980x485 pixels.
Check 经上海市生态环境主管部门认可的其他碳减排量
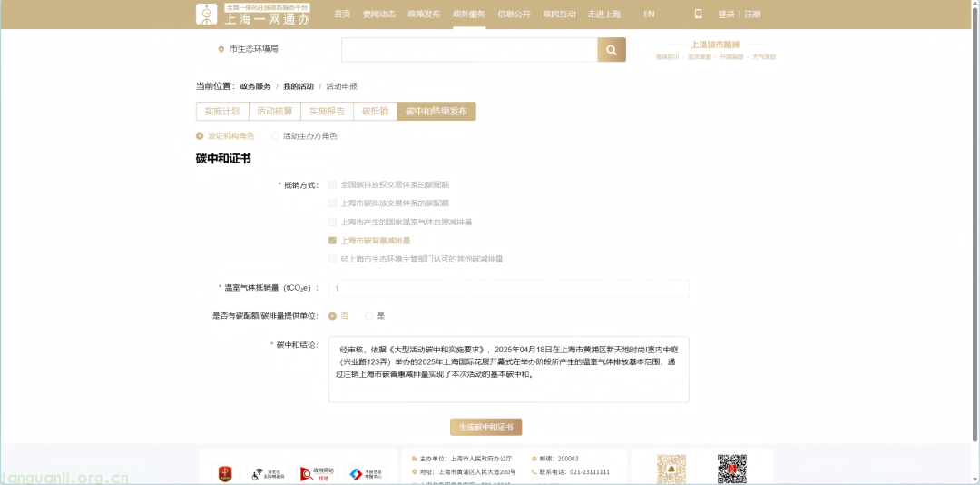point(332,259)
